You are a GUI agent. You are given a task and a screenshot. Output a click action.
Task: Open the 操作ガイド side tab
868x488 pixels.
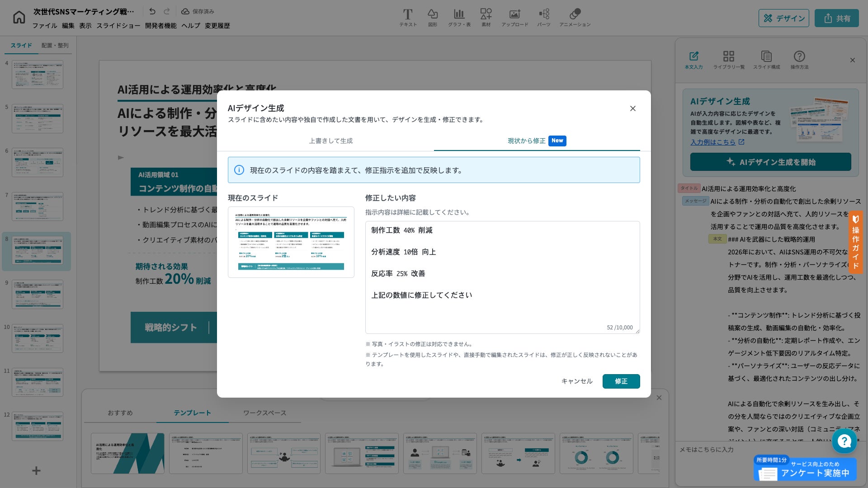click(x=856, y=242)
